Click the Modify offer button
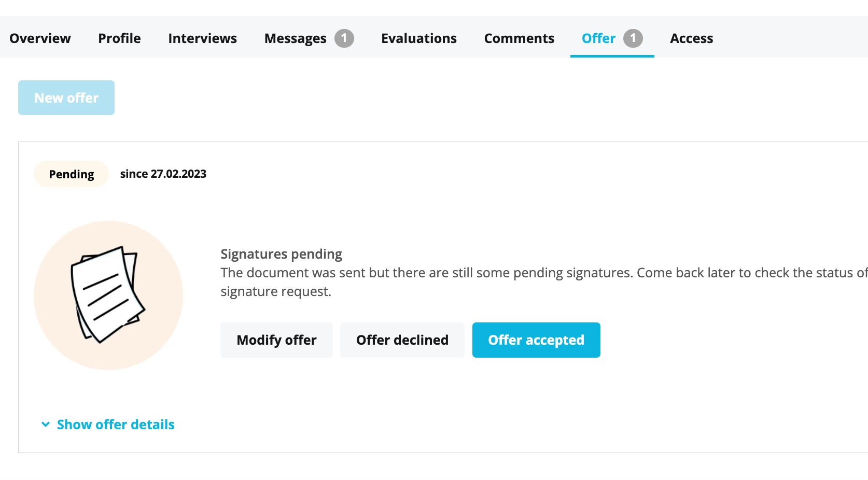The image size is (868, 480). pos(276,340)
